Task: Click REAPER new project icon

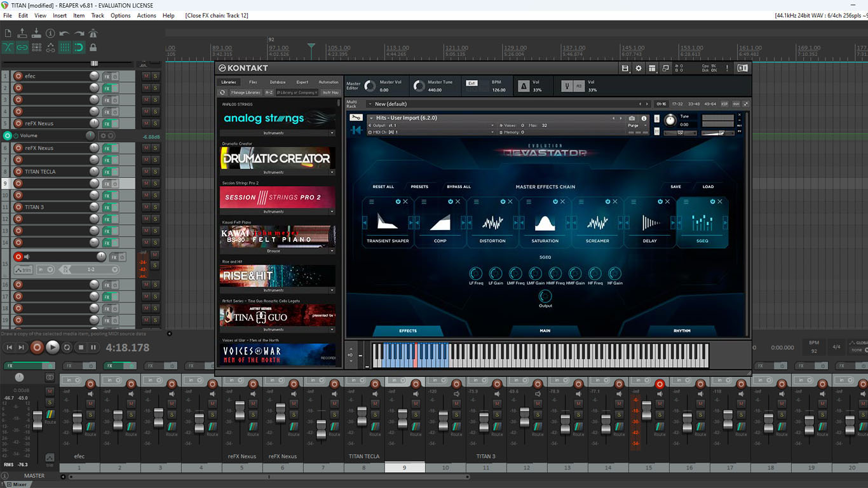Action: (8, 32)
